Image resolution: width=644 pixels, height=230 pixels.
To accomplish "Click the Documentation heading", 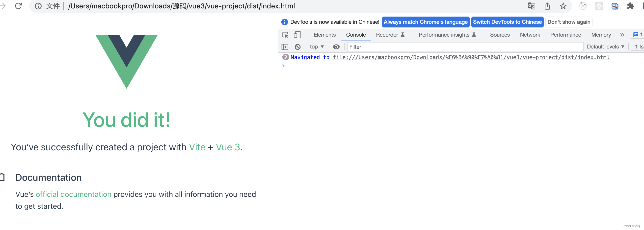I will pyautogui.click(x=49, y=178).
